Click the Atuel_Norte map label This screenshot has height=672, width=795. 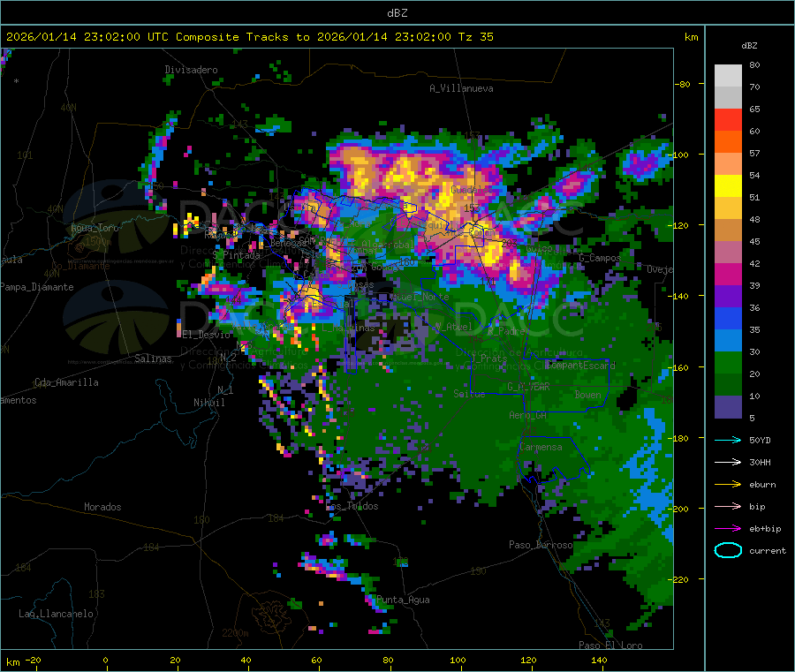[420, 297]
